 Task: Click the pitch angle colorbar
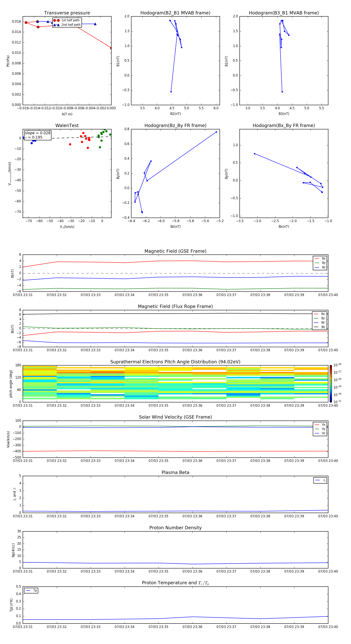pos(331,384)
